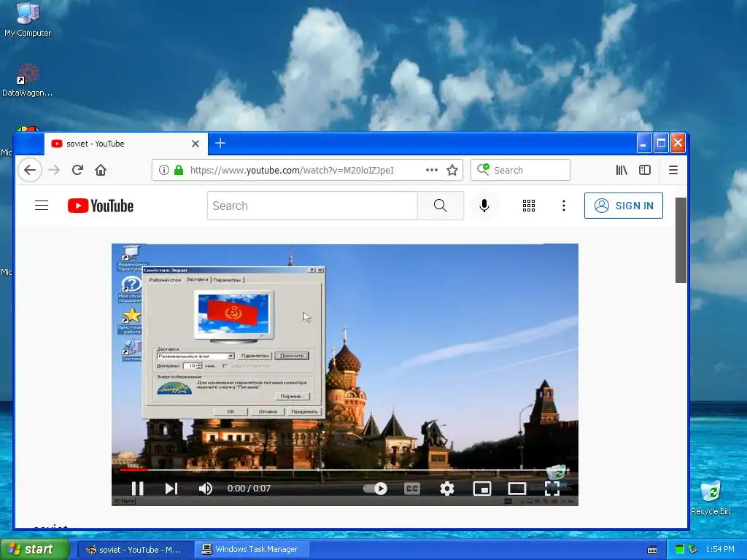Go to YouTube home via logo
The image size is (747, 560).
pyautogui.click(x=101, y=206)
